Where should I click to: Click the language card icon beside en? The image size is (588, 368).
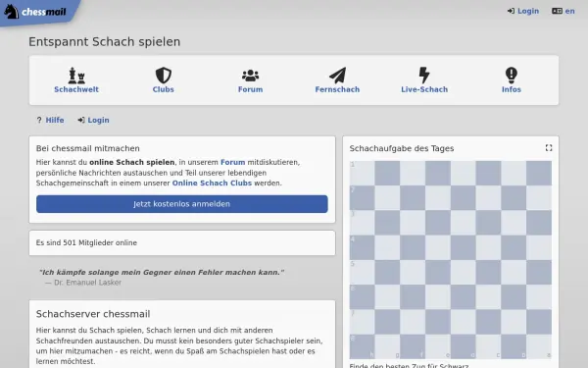[557, 11]
